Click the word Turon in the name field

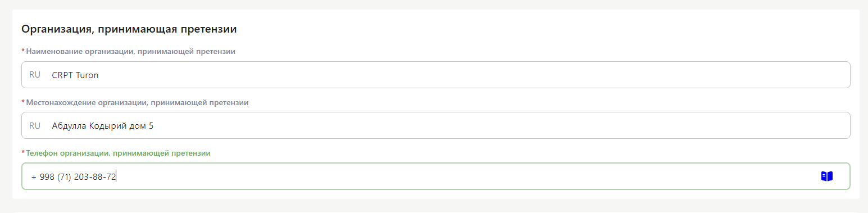(87, 75)
